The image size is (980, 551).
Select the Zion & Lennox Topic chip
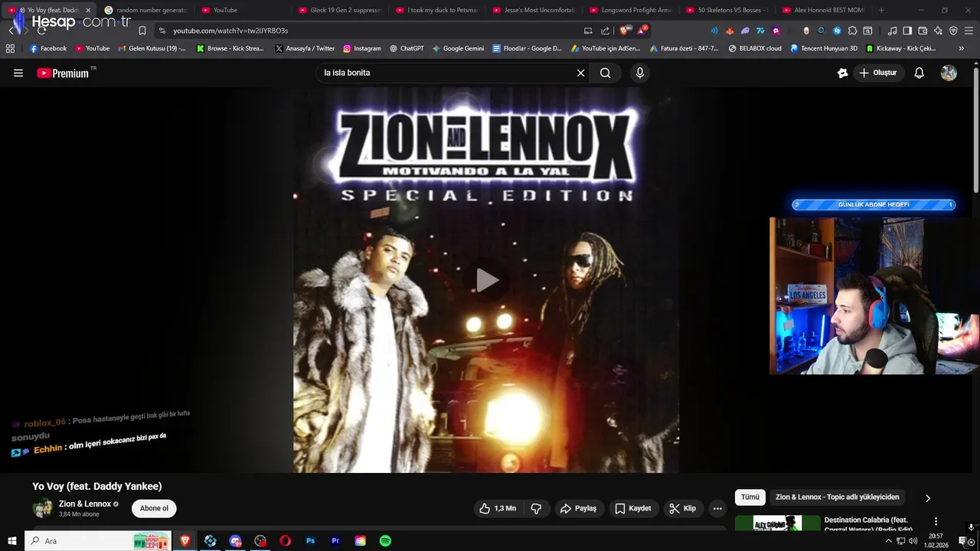point(837,497)
